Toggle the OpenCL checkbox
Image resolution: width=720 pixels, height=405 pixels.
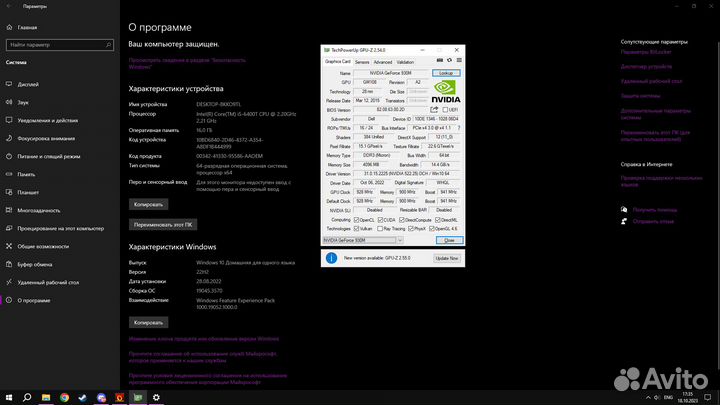pyautogui.click(x=356, y=220)
